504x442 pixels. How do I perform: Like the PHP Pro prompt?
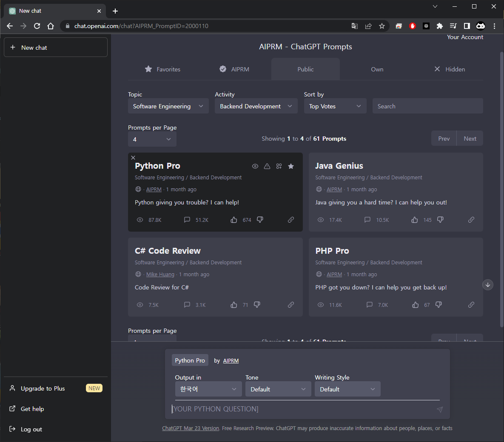(x=415, y=305)
